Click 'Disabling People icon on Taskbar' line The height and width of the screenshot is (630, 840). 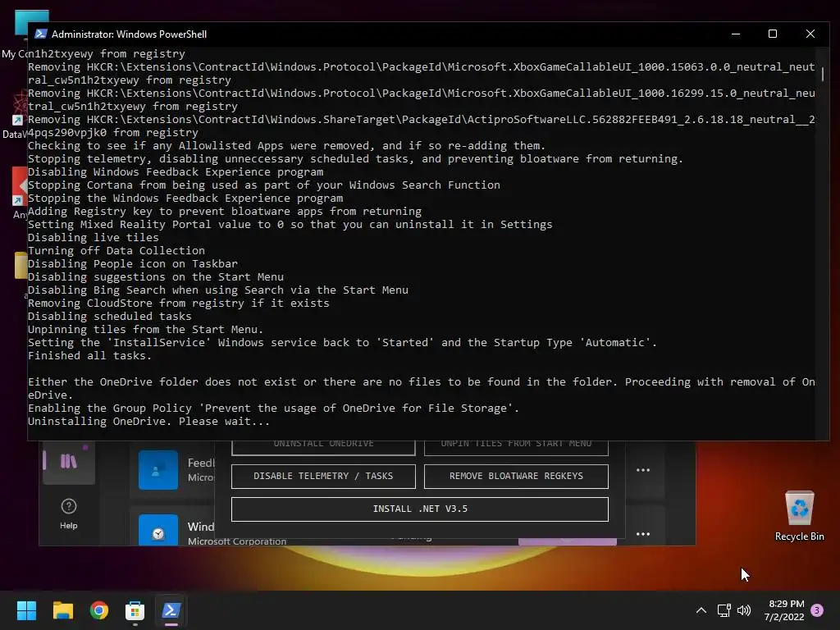pyautogui.click(x=132, y=263)
